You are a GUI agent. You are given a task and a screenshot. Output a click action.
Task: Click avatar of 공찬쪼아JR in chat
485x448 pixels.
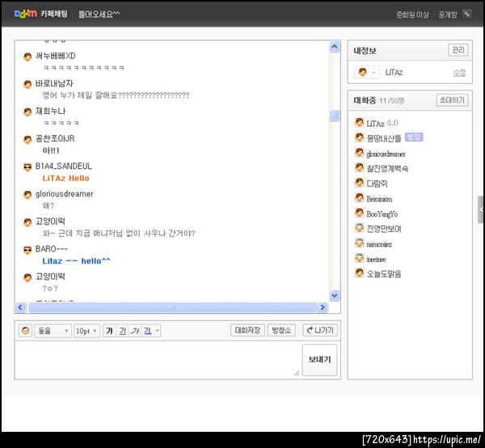pos(27,140)
